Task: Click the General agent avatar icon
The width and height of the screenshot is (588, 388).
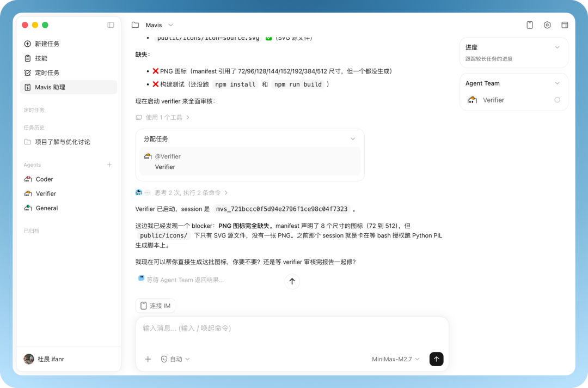Action: [x=28, y=208]
